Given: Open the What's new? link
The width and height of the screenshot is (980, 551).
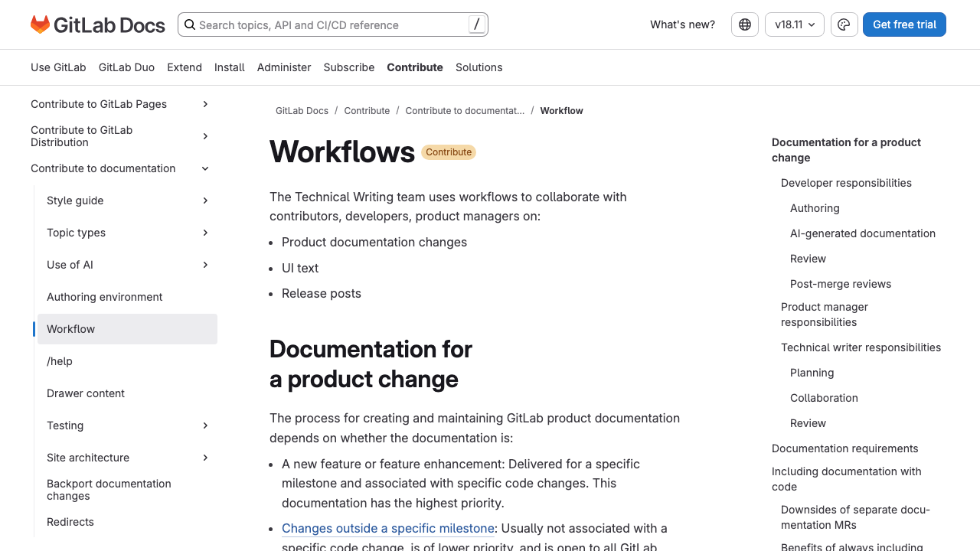Looking at the screenshot, I should pos(682,24).
